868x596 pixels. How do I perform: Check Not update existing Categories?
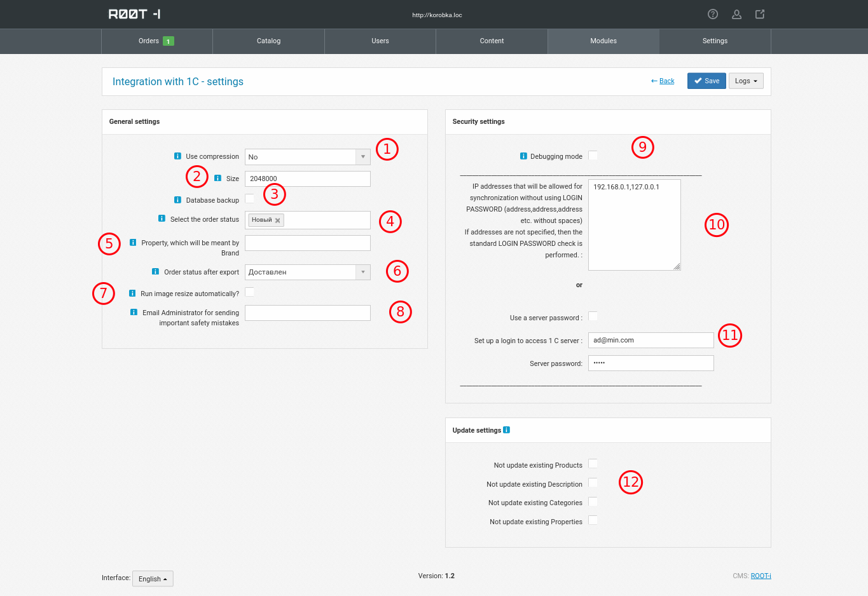pyautogui.click(x=593, y=501)
